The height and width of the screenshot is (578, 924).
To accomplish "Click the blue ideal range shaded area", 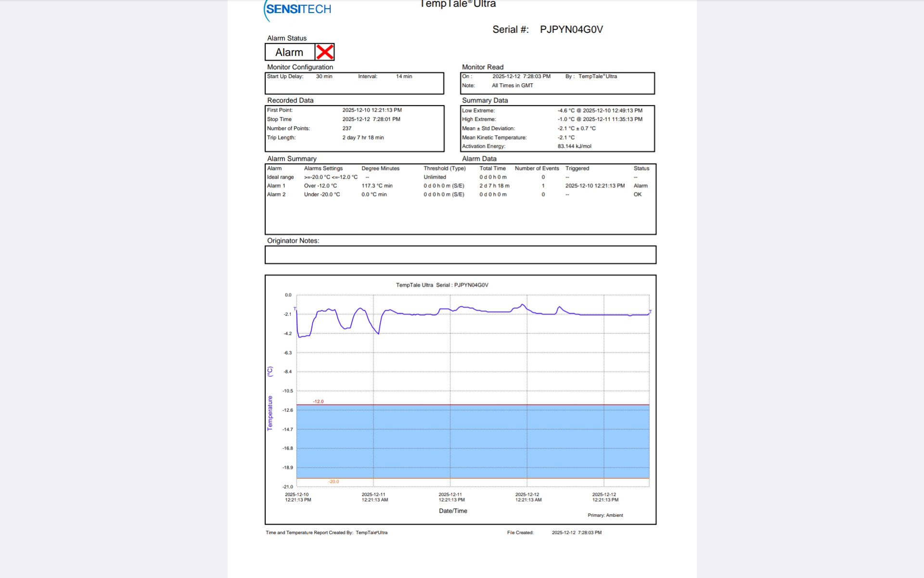I will coord(472,441).
